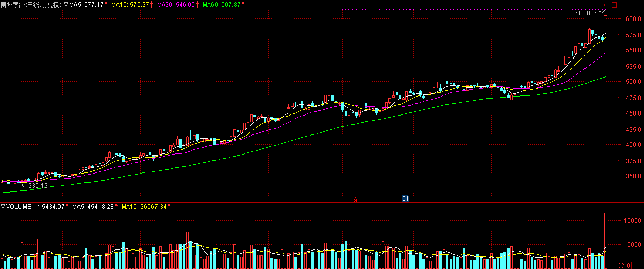The width and height of the screenshot is (644, 269).
Task: Open the blue 财 financial marker
Action: [405, 199]
